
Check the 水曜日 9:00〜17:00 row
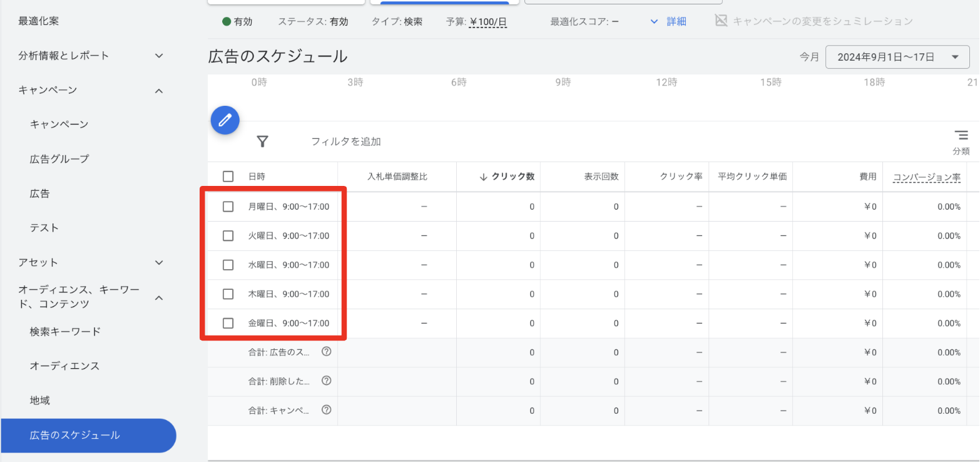[228, 265]
